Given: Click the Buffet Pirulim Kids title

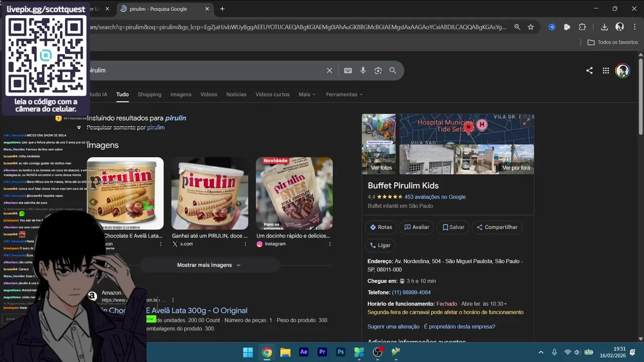Looking at the screenshot, I should 403,186.
